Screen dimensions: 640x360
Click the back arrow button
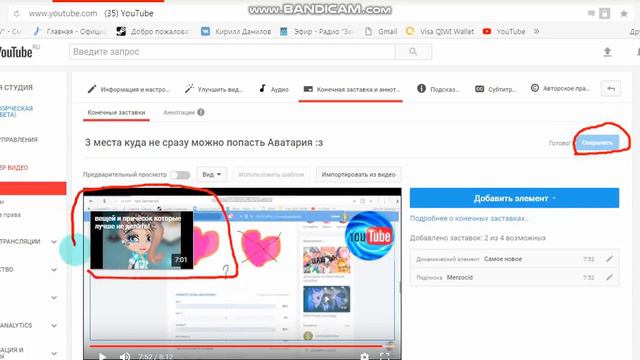611,89
